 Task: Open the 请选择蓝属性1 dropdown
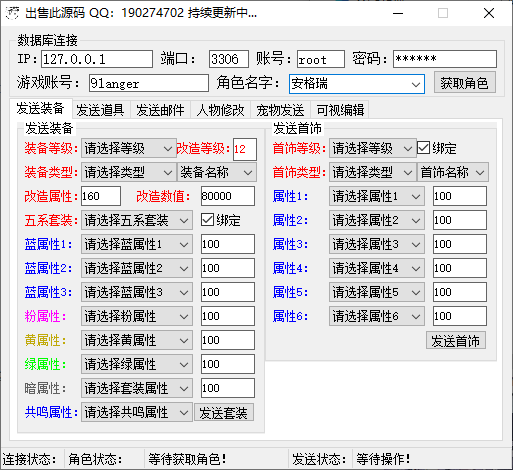[137, 244]
